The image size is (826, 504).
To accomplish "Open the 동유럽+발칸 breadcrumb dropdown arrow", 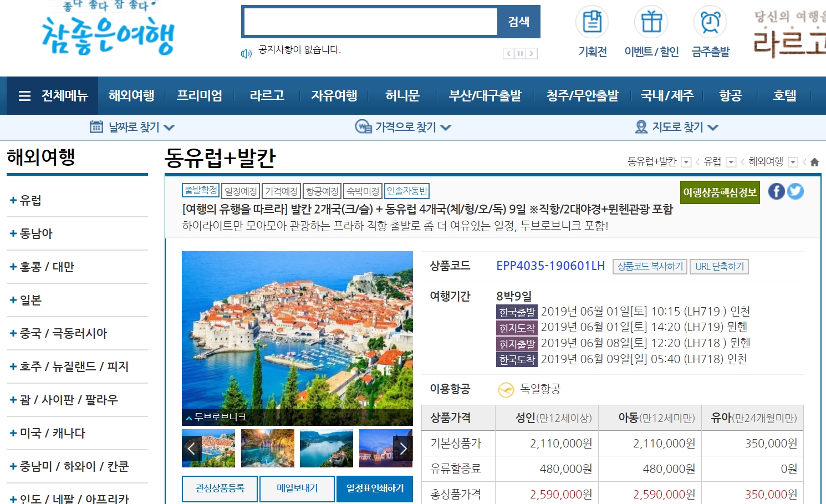I will point(686,162).
